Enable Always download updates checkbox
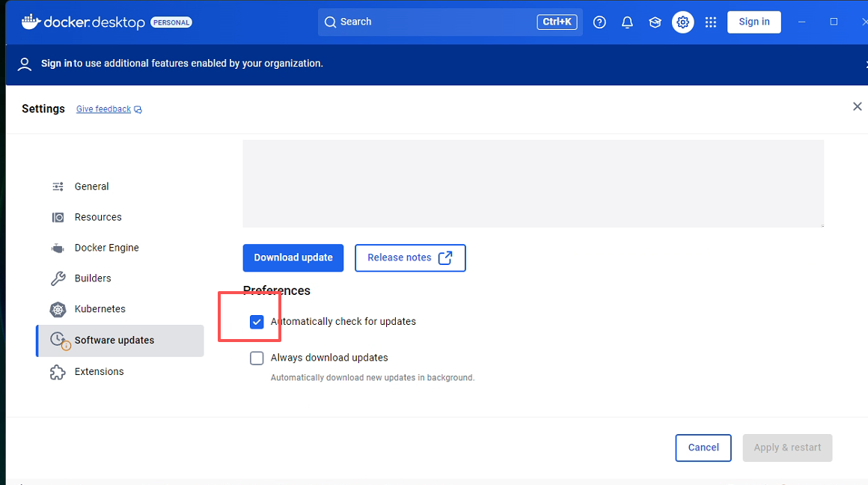Image resolution: width=868 pixels, height=485 pixels. (x=257, y=359)
